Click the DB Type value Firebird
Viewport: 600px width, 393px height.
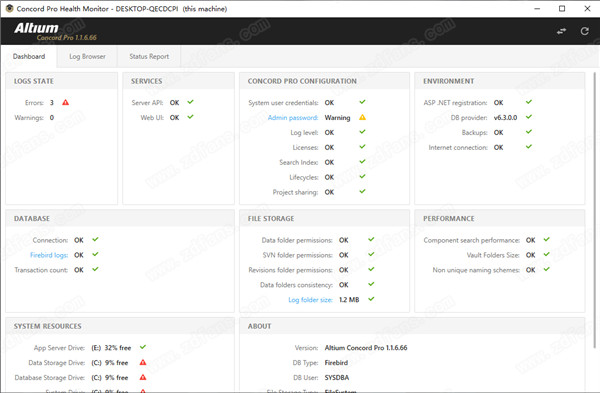click(x=336, y=363)
